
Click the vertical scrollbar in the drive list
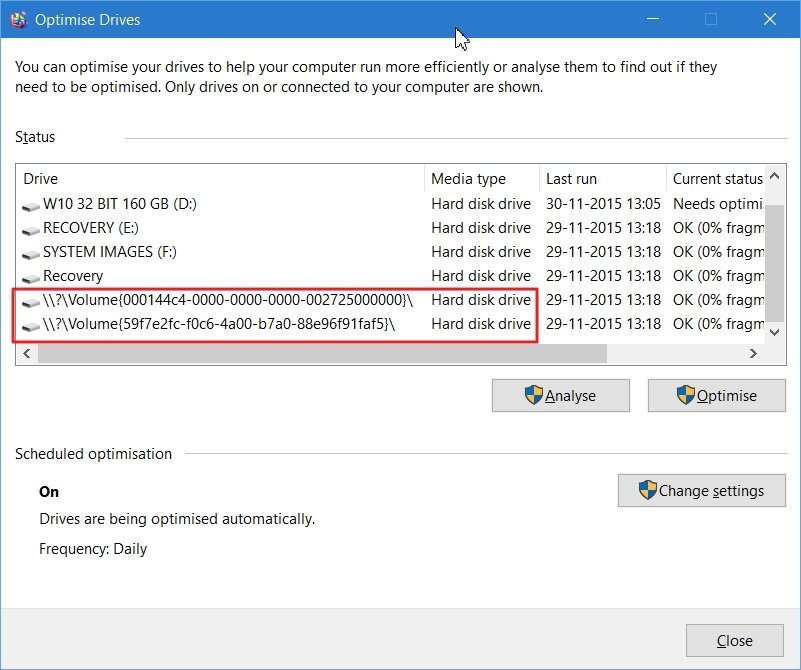point(774,260)
